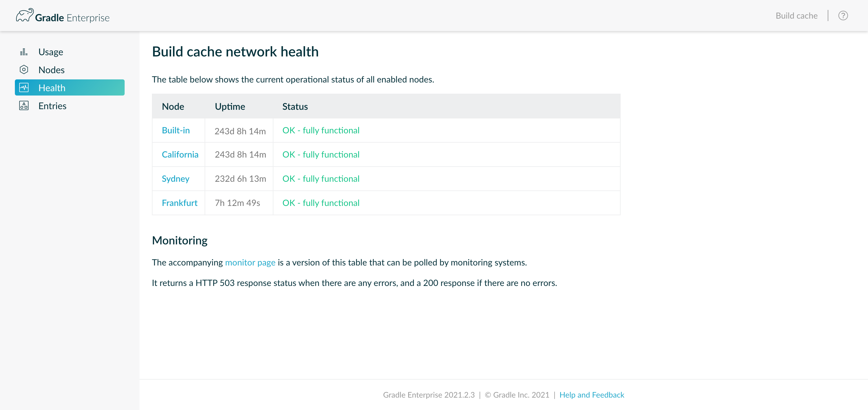Click the Gradle Enterprise title text

(73, 17)
